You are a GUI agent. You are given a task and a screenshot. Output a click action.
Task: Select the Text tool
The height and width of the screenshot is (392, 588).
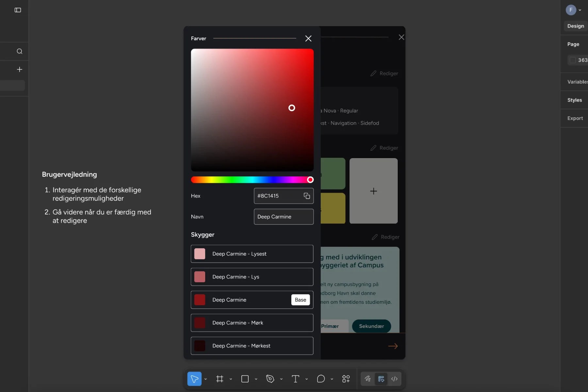295,379
